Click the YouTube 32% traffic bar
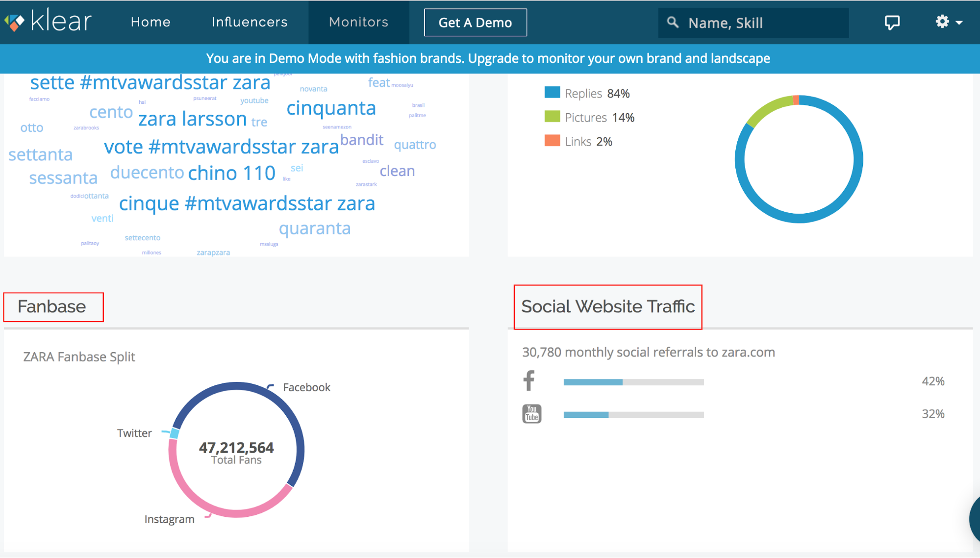The height and width of the screenshot is (558, 980). coord(633,415)
